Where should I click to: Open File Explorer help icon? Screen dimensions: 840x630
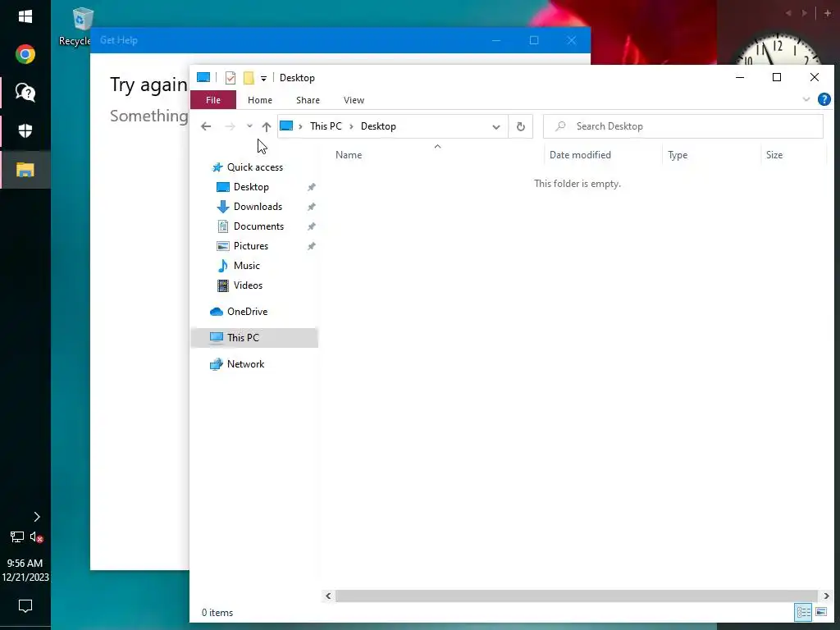(x=824, y=99)
